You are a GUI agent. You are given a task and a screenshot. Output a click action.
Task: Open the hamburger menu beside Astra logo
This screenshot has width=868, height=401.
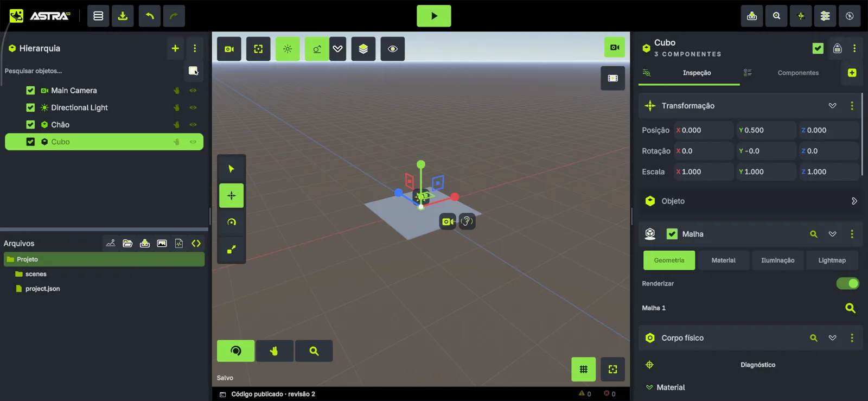98,16
